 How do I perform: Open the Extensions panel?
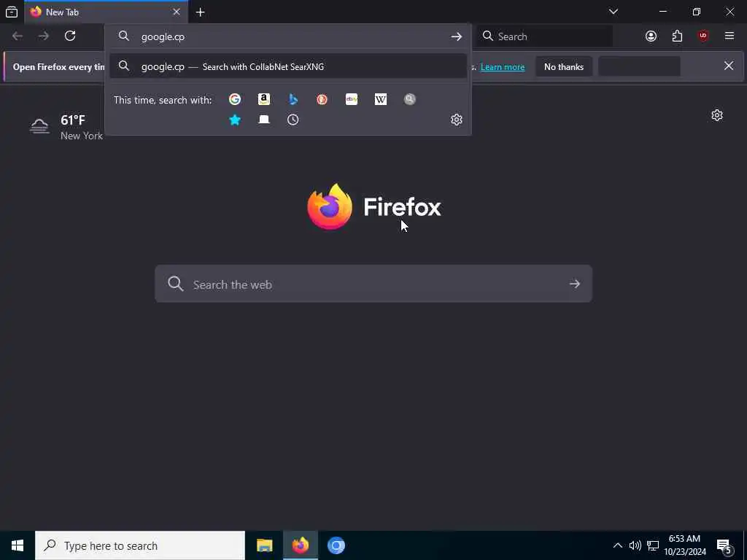coord(677,36)
